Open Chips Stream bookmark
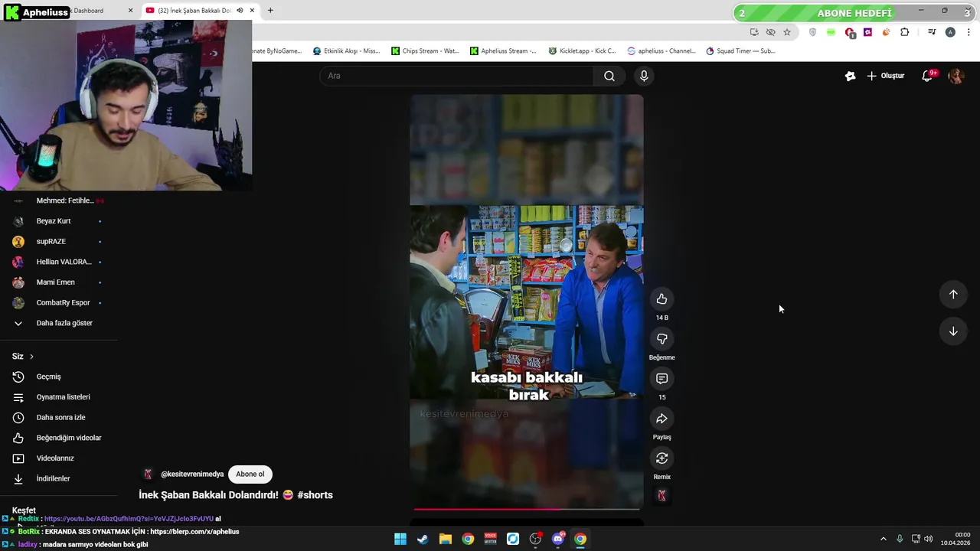This screenshot has width=980, height=551. tap(425, 51)
